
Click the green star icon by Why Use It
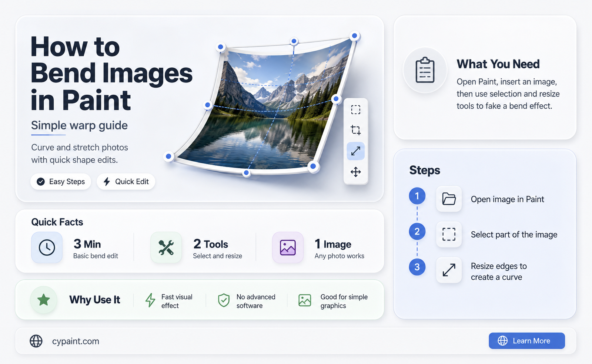point(44,300)
